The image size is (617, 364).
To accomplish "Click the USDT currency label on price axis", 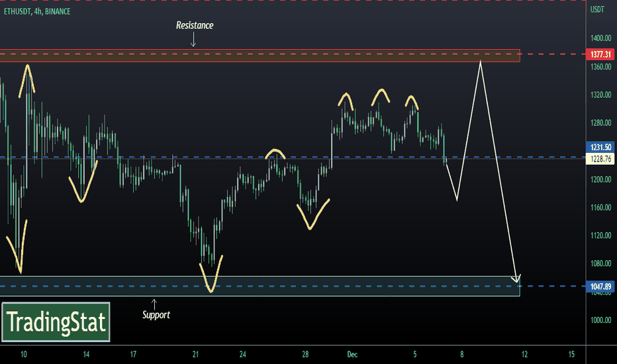I will 597,9.
